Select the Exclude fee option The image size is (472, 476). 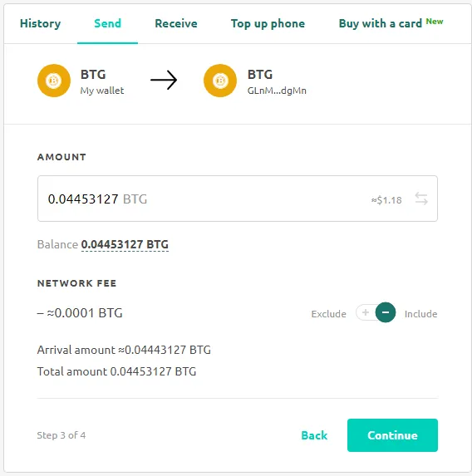(328, 314)
